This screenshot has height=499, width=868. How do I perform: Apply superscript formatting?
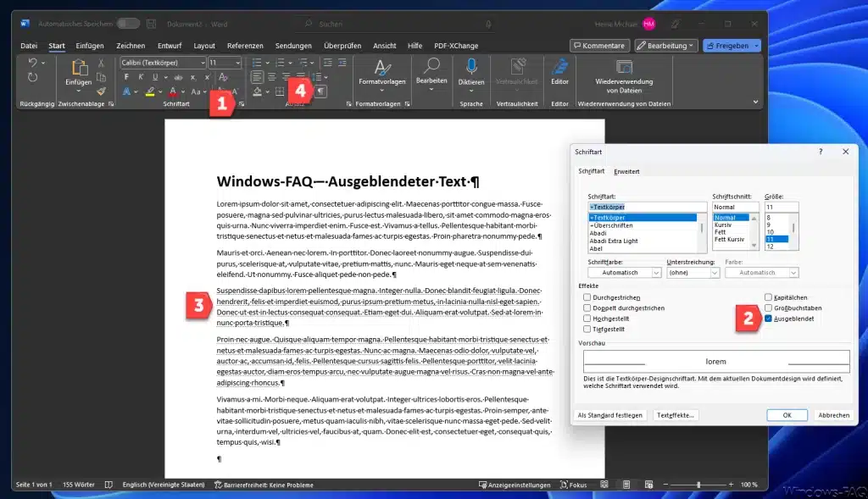coord(207,77)
